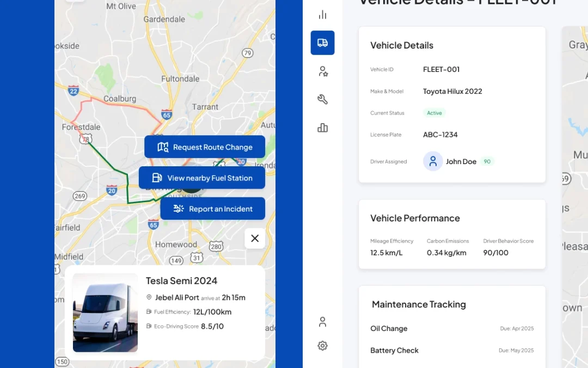The image size is (588, 368).
Task: Click John Doe driver name
Action: click(x=461, y=161)
